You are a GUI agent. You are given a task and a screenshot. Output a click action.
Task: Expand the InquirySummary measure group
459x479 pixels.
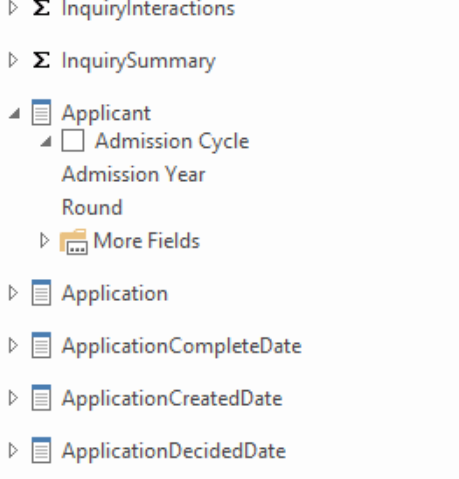(x=13, y=60)
